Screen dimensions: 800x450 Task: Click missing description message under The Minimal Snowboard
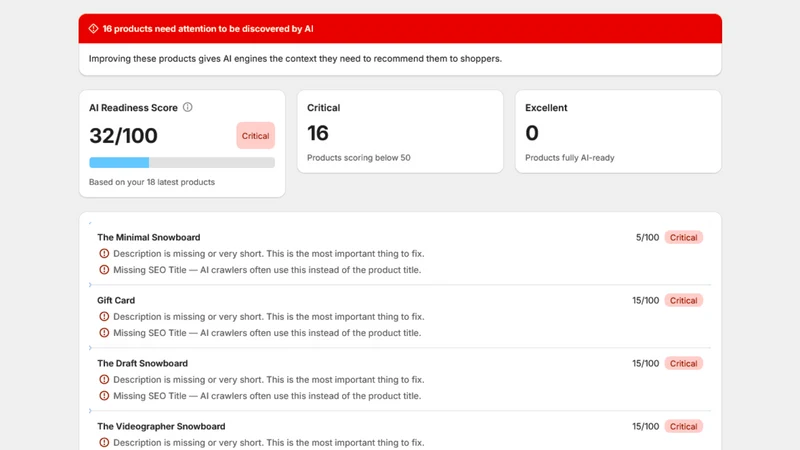tap(269, 254)
